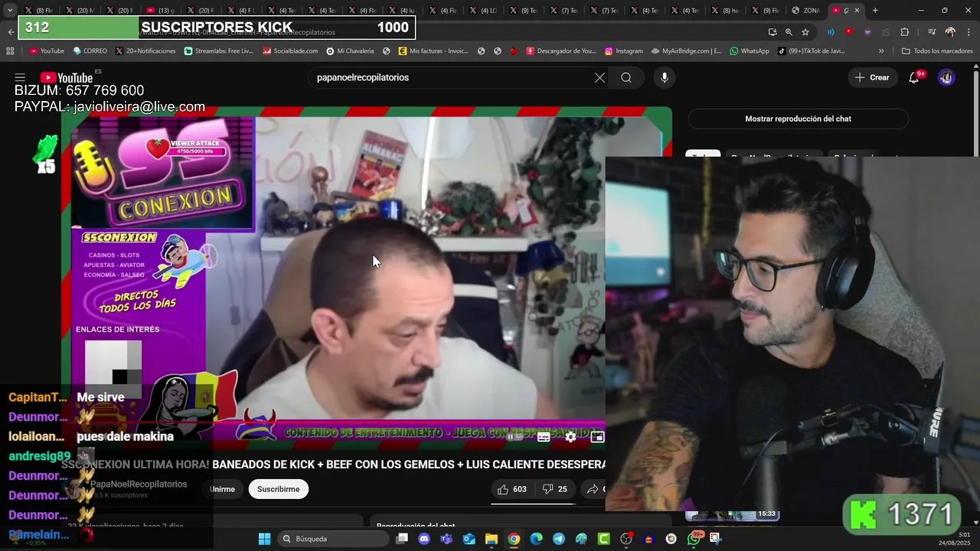980x551 pixels.
Task: Open File Explorer from the taskbar
Action: coord(492,539)
